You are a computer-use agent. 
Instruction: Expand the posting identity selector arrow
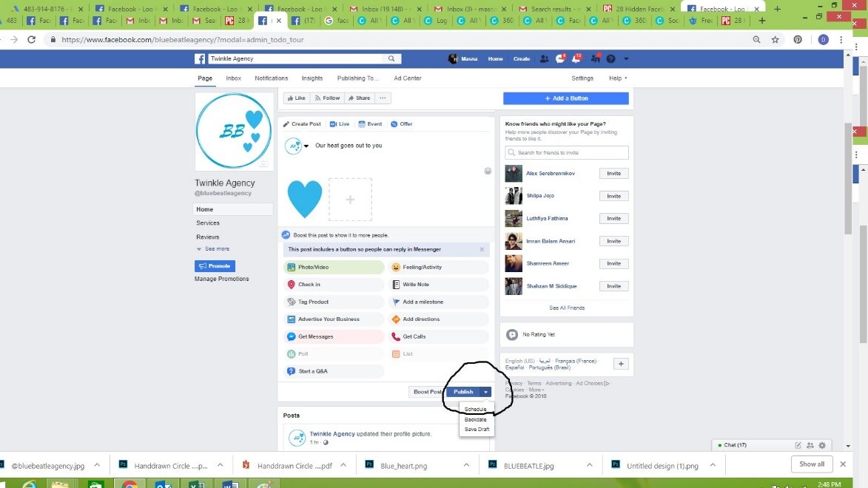click(306, 146)
